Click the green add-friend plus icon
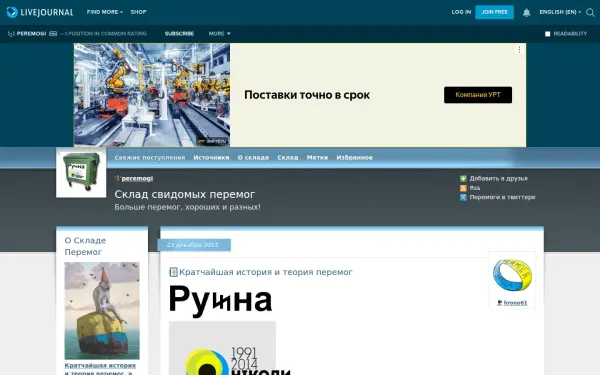600x375 pixels. (x=463, y=179)
